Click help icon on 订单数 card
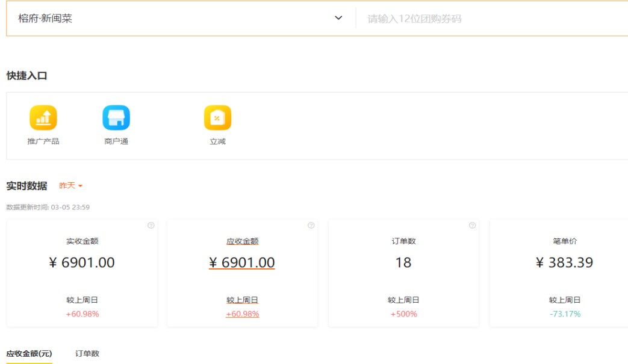 472,226
